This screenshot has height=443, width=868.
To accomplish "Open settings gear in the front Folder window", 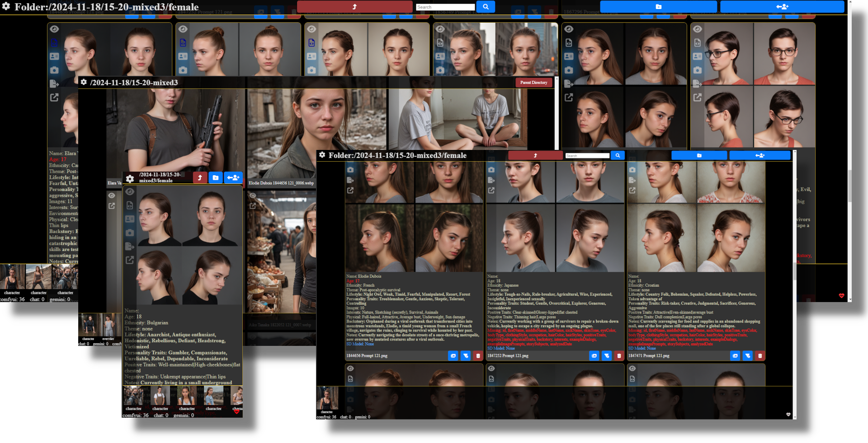I will 322,155.
